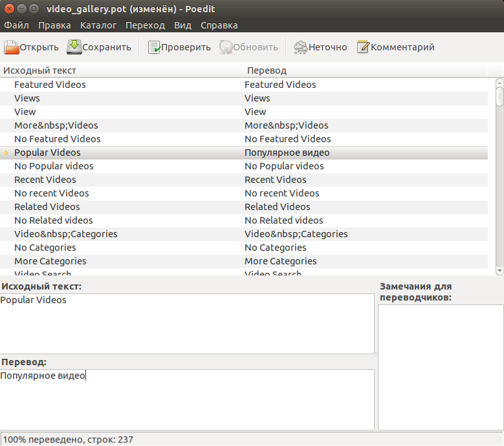Open the Файл menu
The image size is (504, 446).
coord(16,25)
